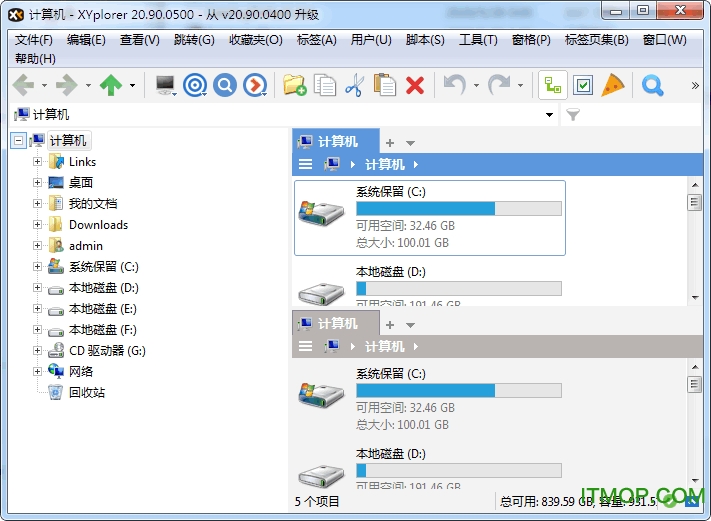Expand the Downloads tree node
Image resolution: width=711 pixels, height=521 pixels.
pyautogui.click(x=37, y=224)
